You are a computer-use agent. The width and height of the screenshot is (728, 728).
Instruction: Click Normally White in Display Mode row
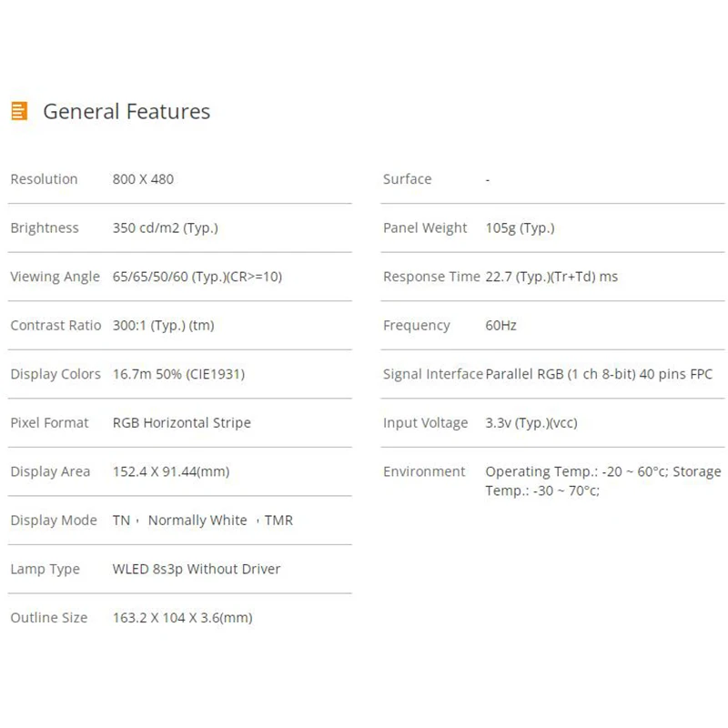(x=197, y=521)
